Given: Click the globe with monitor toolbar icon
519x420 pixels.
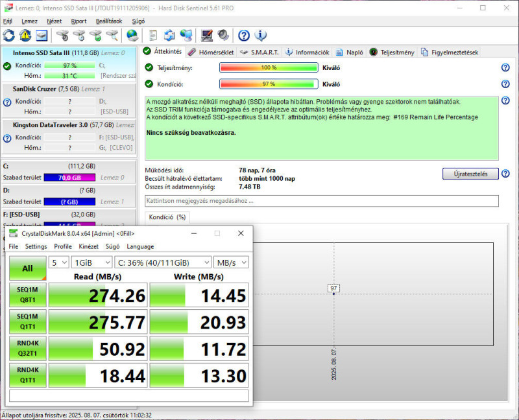Looking at the screenshot, I should 186,35.
